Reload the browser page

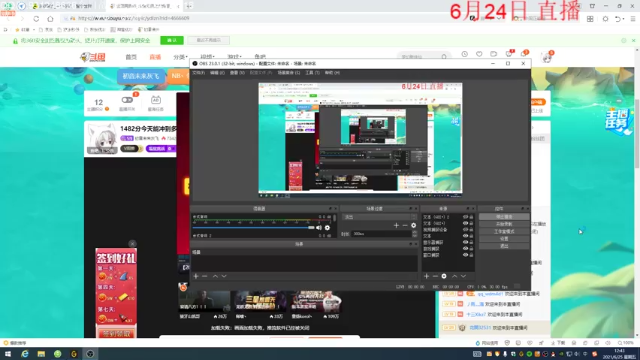[x=36, y=18]
